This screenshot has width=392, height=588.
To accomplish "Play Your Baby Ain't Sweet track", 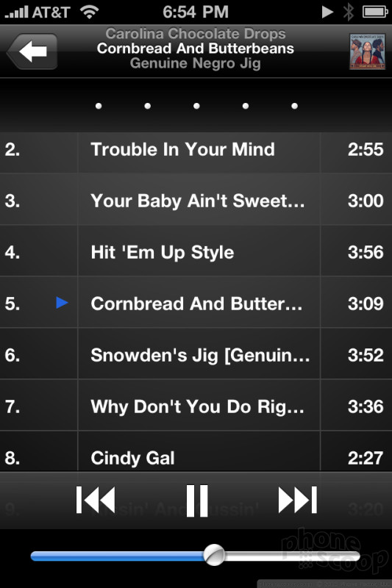I will 196,201.
